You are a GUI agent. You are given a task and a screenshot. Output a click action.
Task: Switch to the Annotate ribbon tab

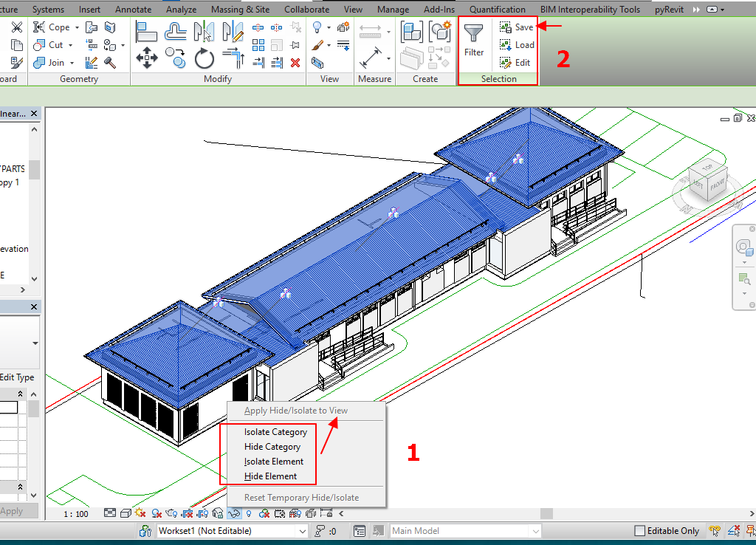tap(133, 9)
